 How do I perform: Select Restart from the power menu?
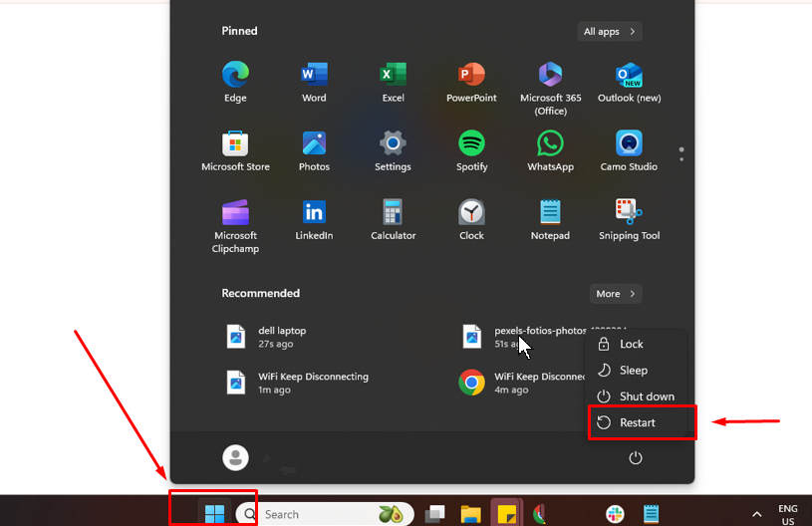tap(638, 422)
